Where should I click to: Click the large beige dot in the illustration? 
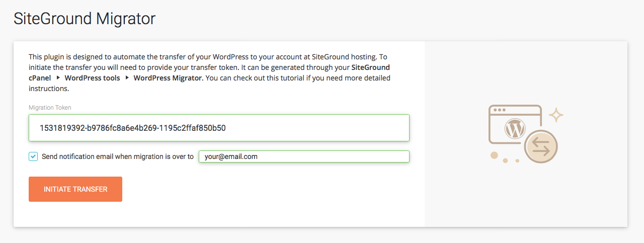pos(494,155)
